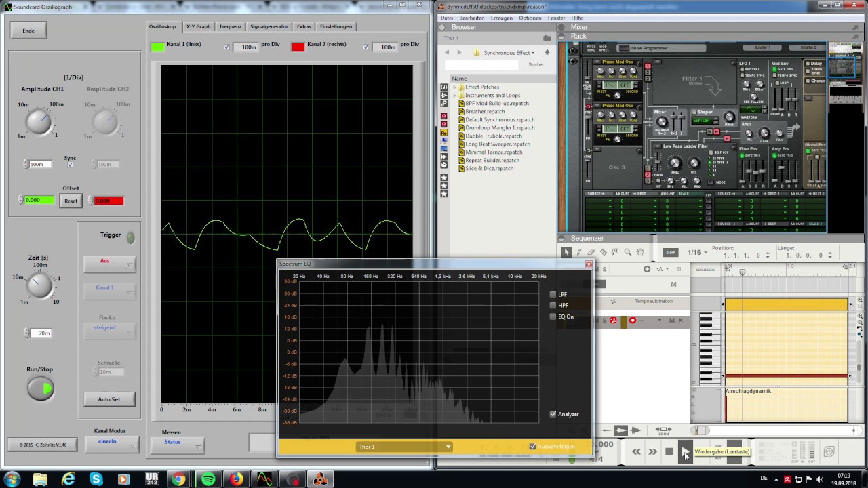The width and height of the screenshot is (868, 488).
Task: Open Chrome from the taskbar
Action: 178,479
